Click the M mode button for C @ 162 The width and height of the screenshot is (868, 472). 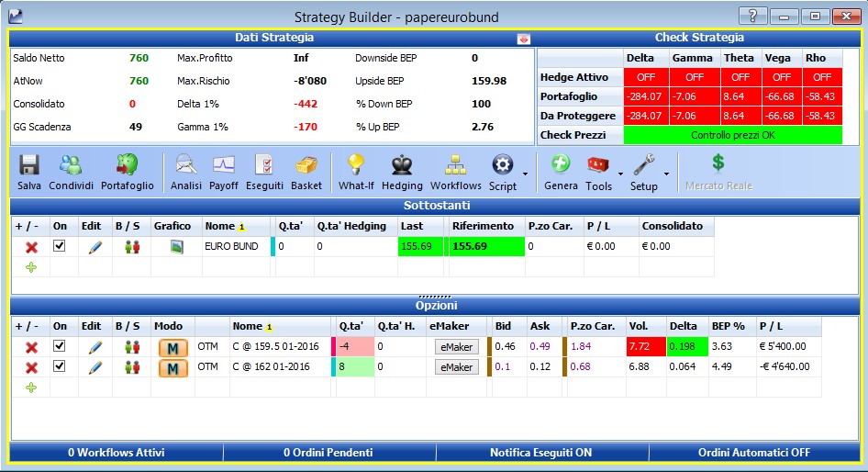172,368
